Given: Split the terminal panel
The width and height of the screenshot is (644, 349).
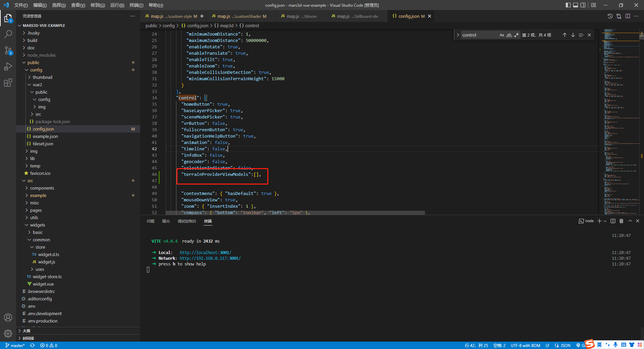Looking at the screenshot, I should (x=613, y=221).
